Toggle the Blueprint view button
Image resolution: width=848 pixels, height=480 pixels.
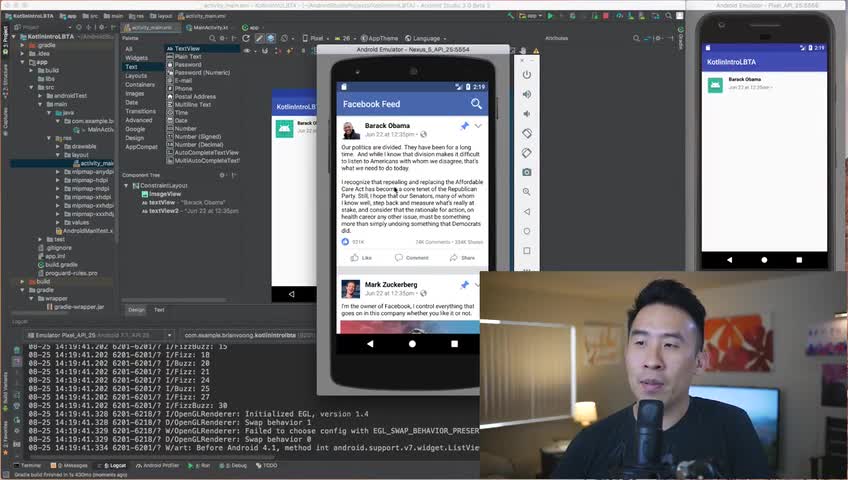tap(271, 38)
